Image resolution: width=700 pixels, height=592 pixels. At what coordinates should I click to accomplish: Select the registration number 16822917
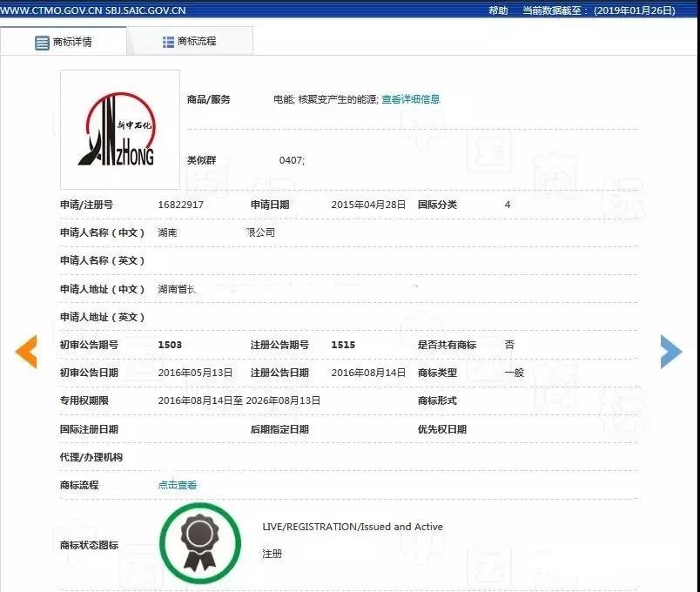point(181,205)
